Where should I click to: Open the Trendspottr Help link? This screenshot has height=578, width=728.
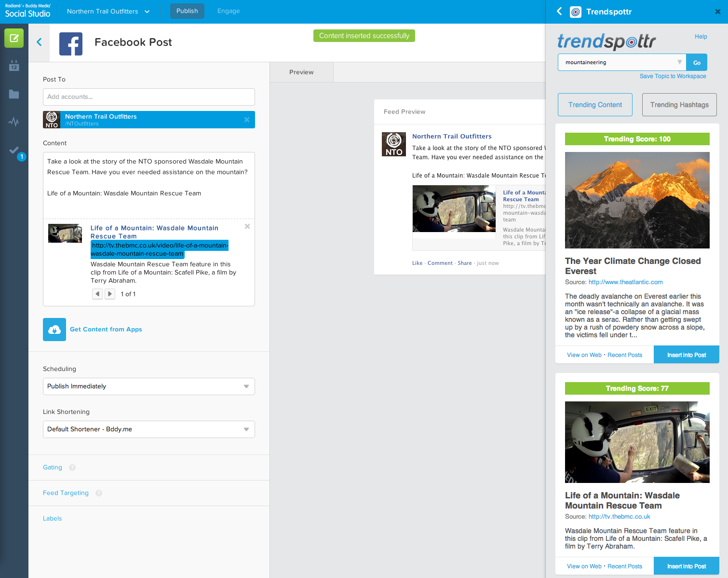point(701,37)
